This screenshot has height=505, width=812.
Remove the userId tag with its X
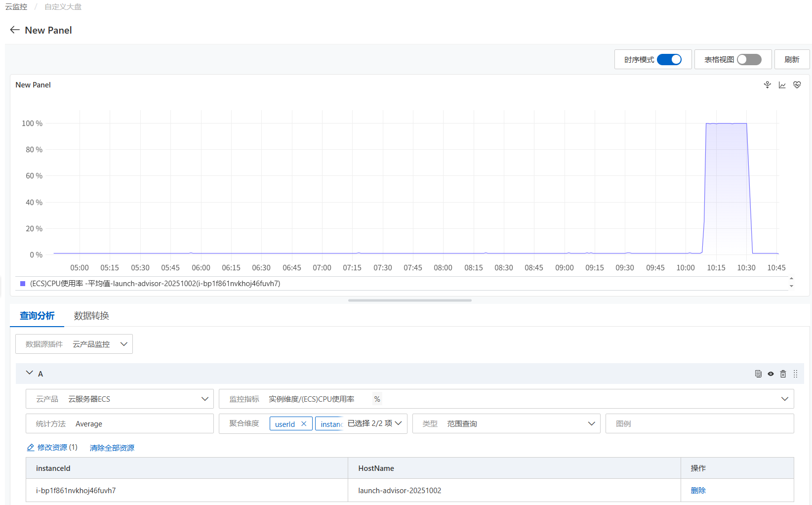tap(304, 424)
